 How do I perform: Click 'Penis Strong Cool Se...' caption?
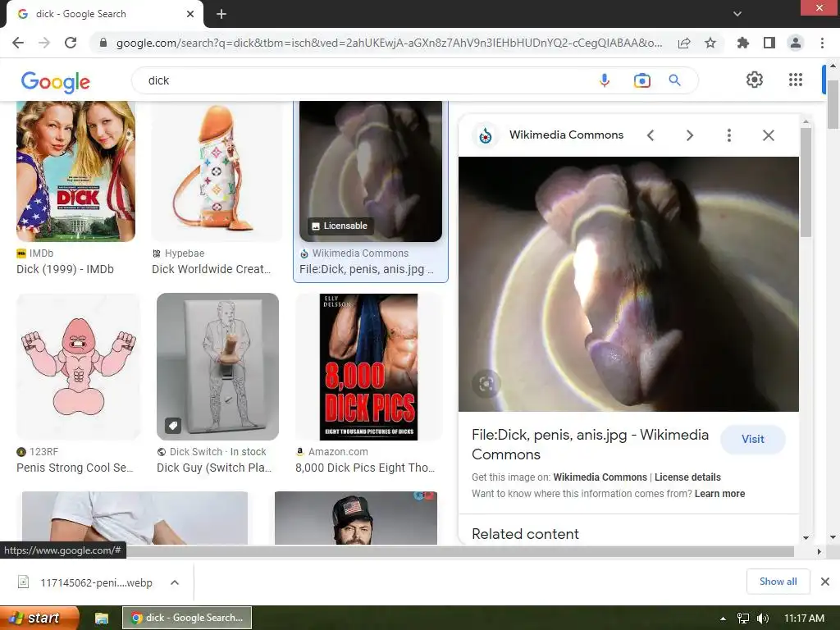(75, 468)
